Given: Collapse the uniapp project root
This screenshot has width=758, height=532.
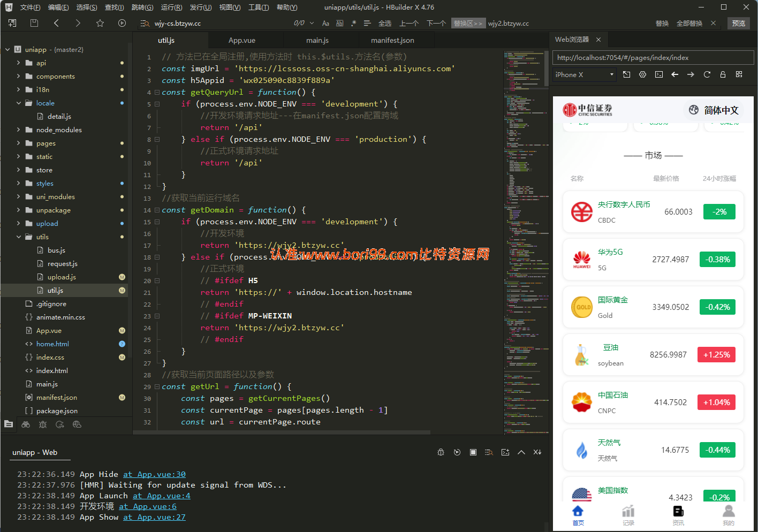Looking at the screenshot, I should (7, 49).
